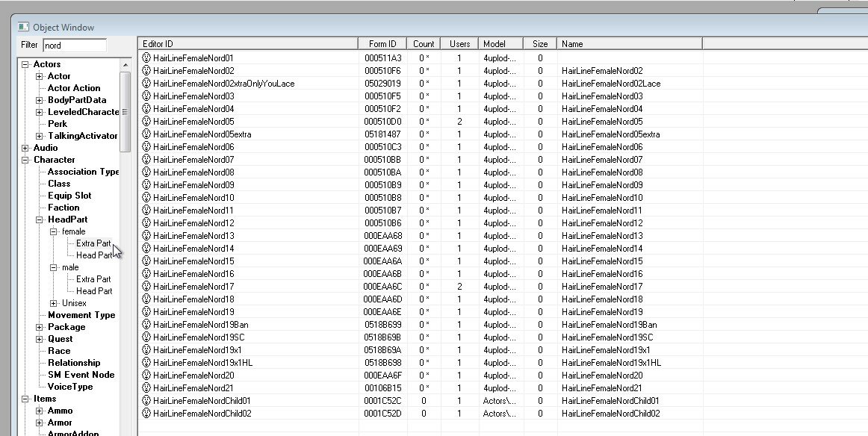The width and height of the screenshot is (868, 436).
Task: Expand the Armor node
Action: 40,423
